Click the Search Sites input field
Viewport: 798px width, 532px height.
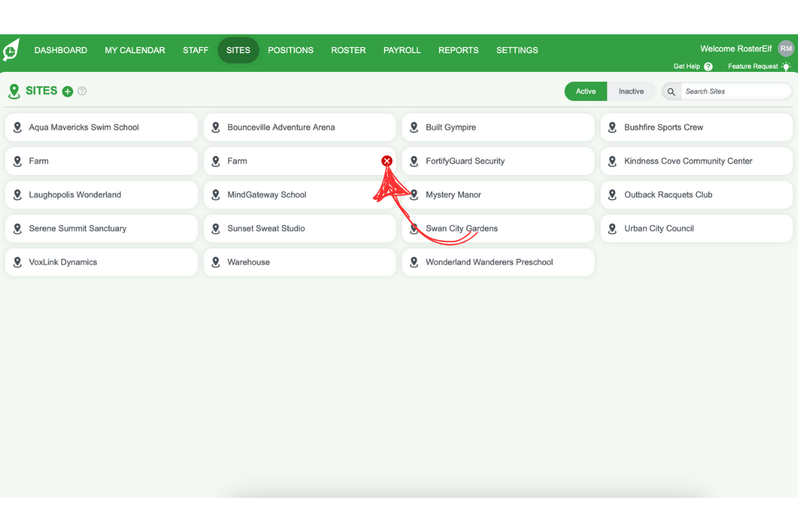(x=735, y=92)
